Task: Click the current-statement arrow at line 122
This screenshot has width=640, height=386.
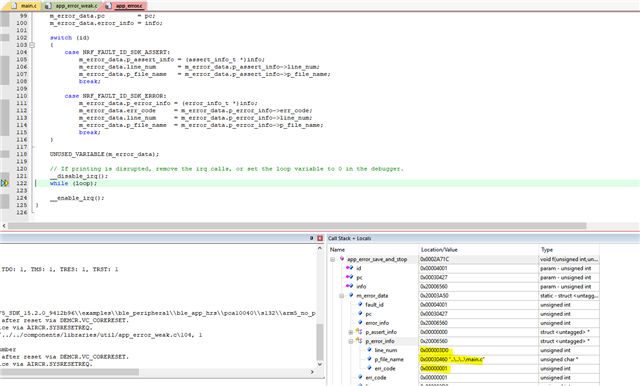Action: coord(4,183)
